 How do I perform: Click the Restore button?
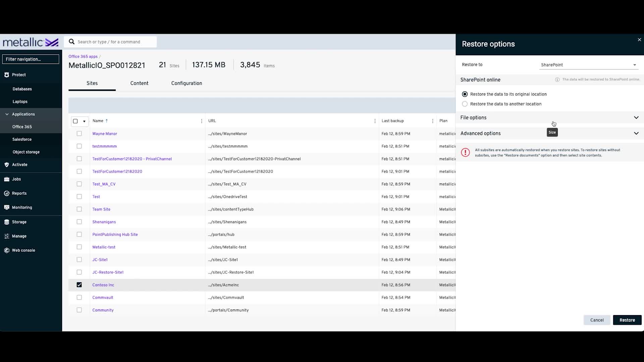(627, 319)
